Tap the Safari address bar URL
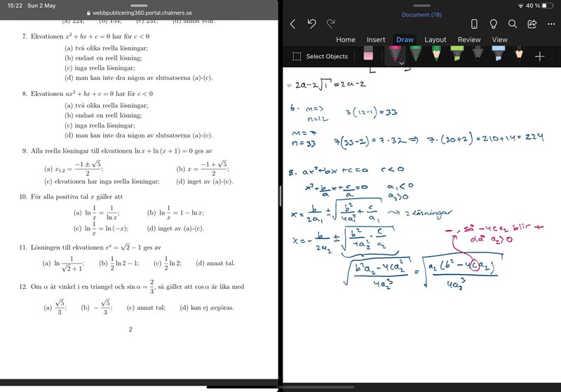The image size is (561, 392). pyautogui.click(x=140, y=13)
